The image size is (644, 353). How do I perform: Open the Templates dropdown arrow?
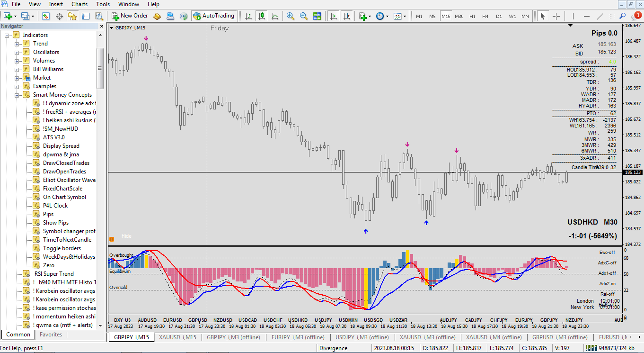405,16
